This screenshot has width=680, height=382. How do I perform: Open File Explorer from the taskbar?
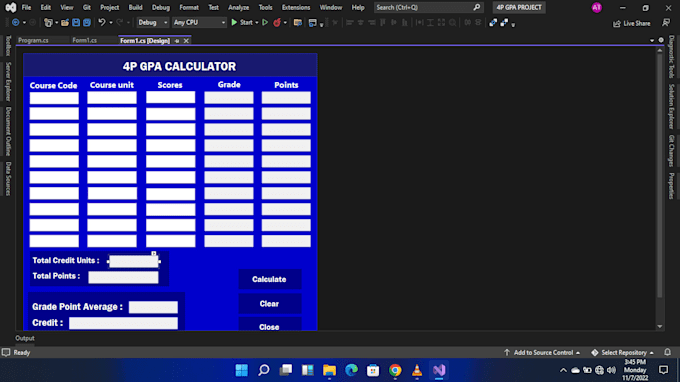tap(330, 370)
